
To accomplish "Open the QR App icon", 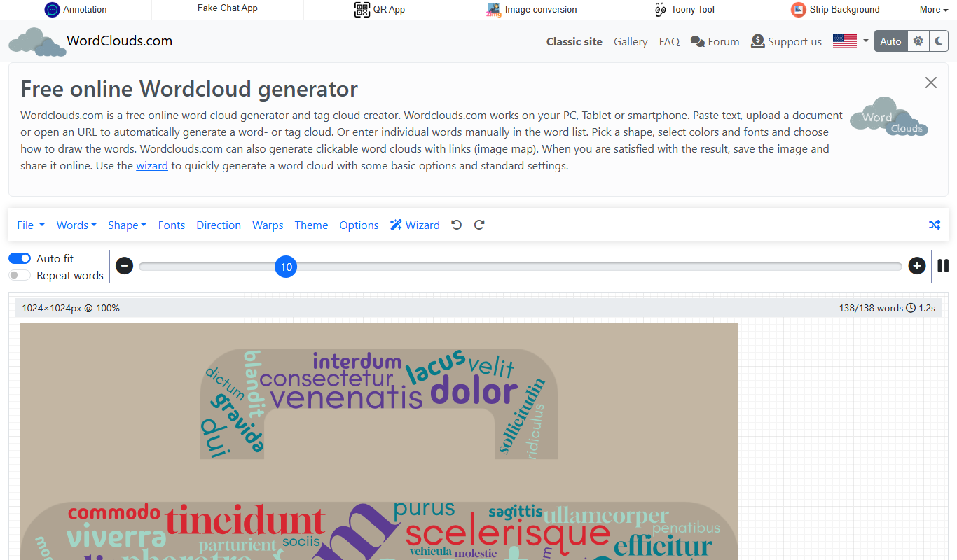I will coord(362,10).
